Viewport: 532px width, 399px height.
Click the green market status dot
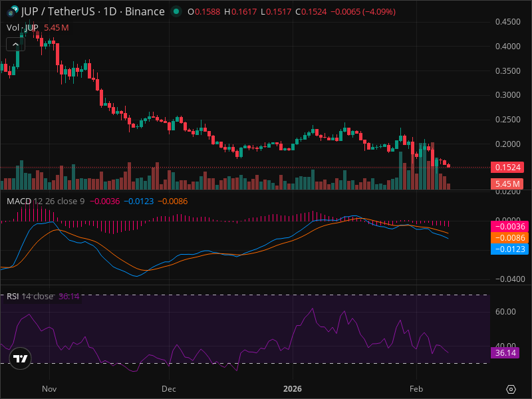176,11
